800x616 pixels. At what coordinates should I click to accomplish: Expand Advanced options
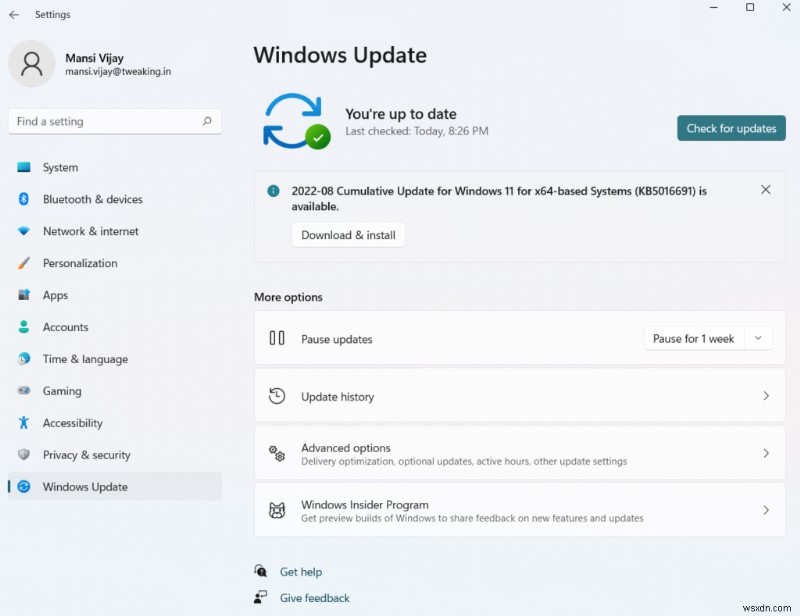520,451
